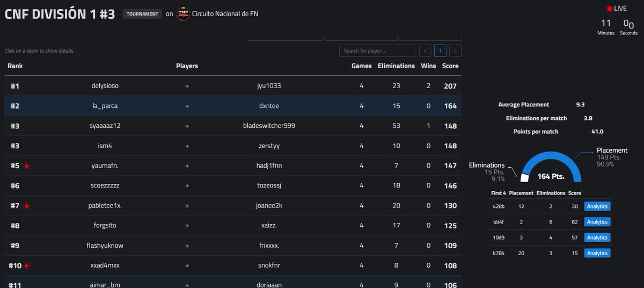Open Analytics for match 10d9
644x288 pixels.
[597, 237]
